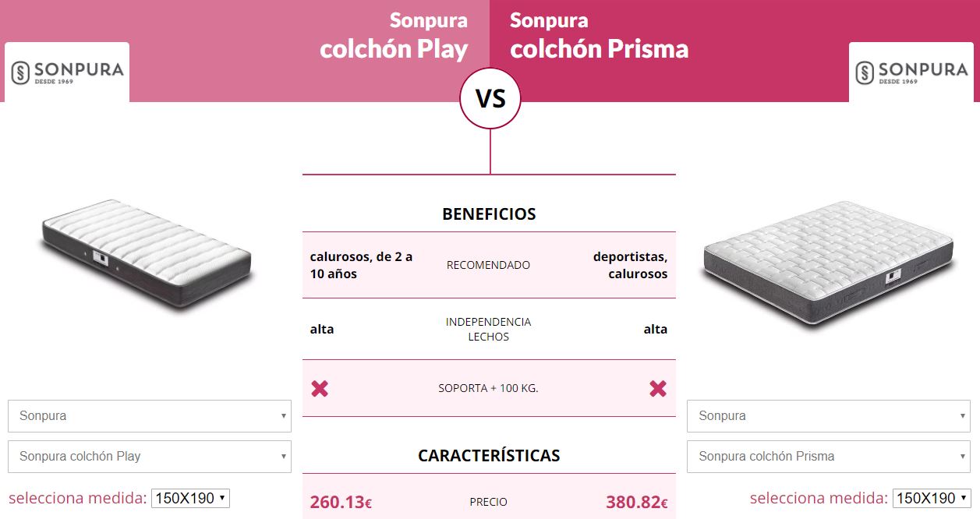Click the right Sonpura logo

(x=911, y=72)
